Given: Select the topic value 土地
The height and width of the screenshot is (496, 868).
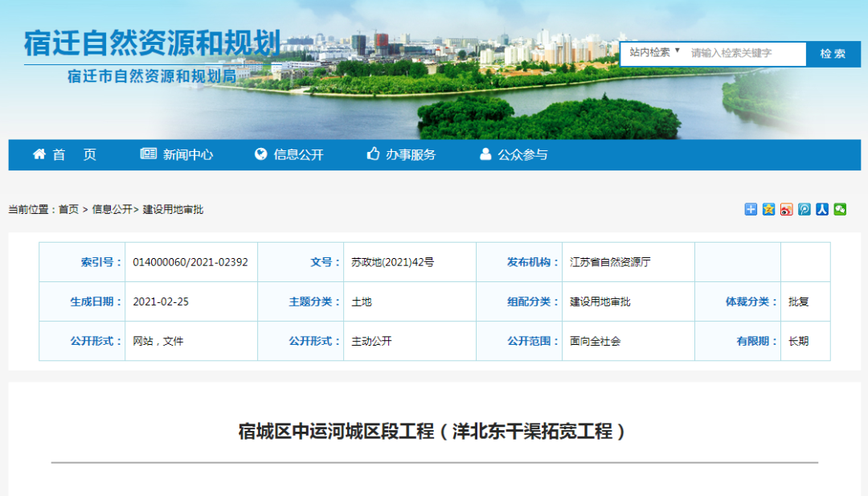Looking at the screenshot, I should coord(362,301).
